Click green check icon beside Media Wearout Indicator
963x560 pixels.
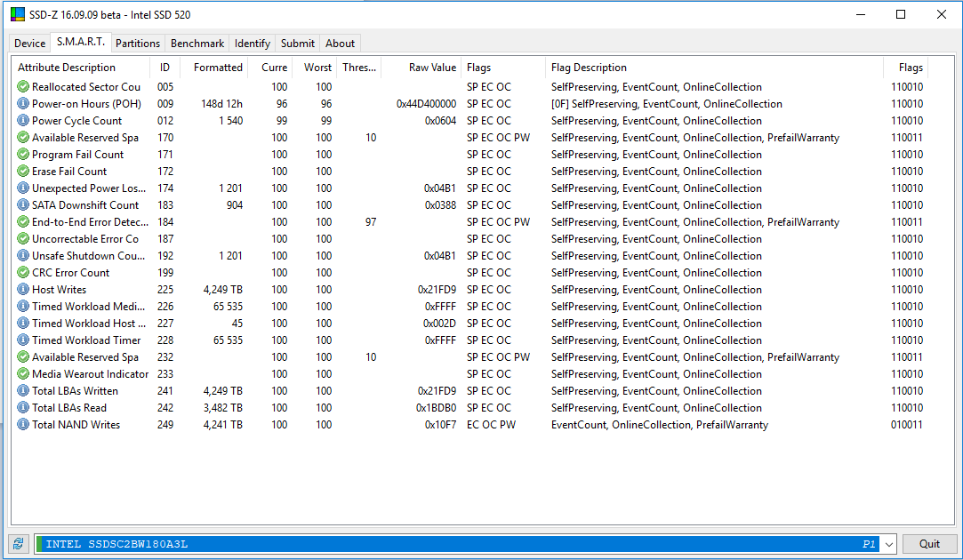click(23, 374)
